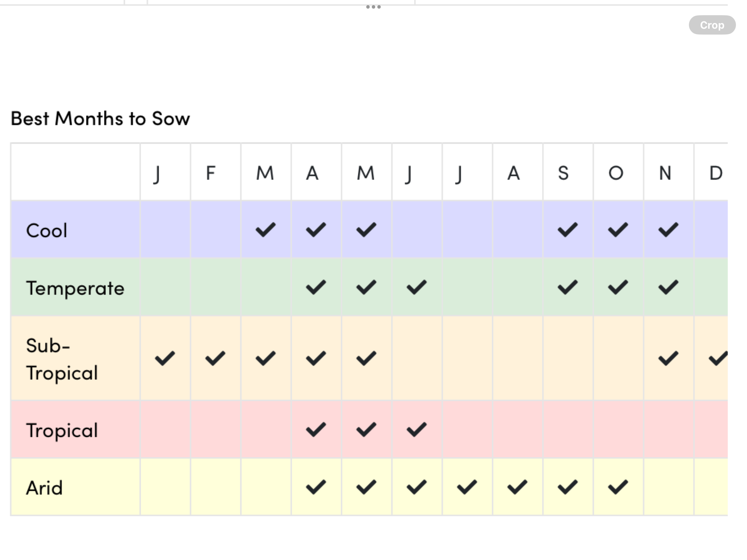Click the S (September) column header

(x=563, y=173)
